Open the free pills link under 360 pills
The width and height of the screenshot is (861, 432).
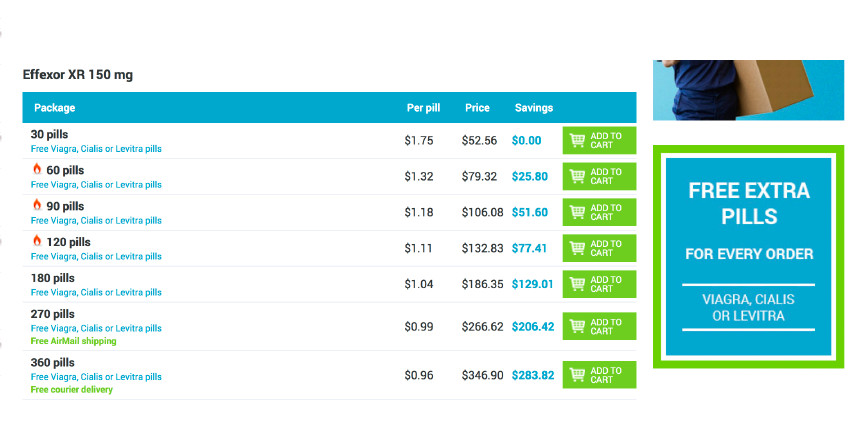coord(96,377)
